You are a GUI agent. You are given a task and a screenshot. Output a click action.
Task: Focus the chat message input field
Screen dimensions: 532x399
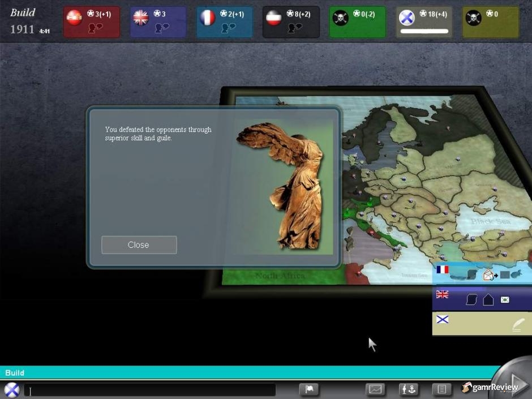tap(149, 389)
